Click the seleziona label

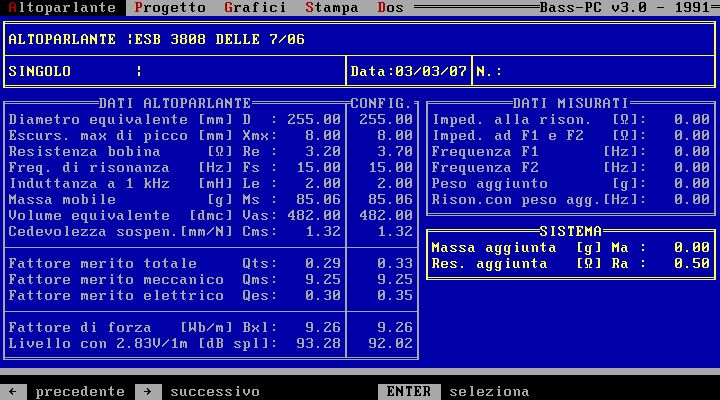(489, 392)
